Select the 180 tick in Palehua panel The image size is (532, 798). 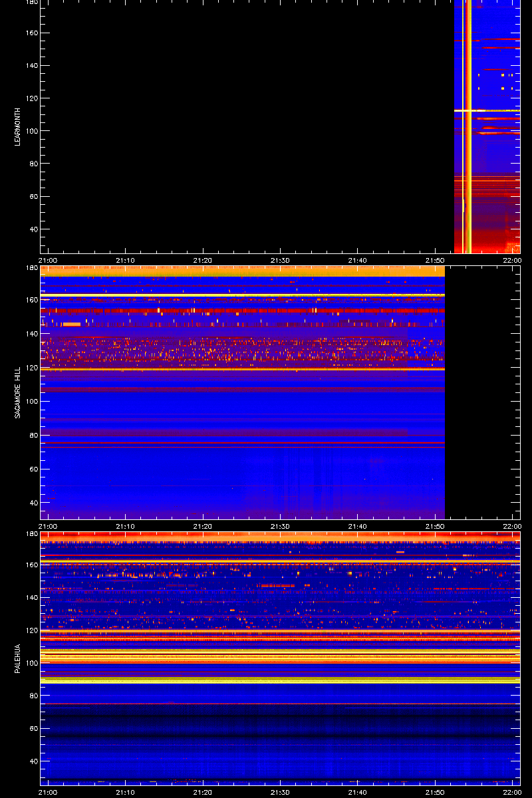[x=33, y=534]
